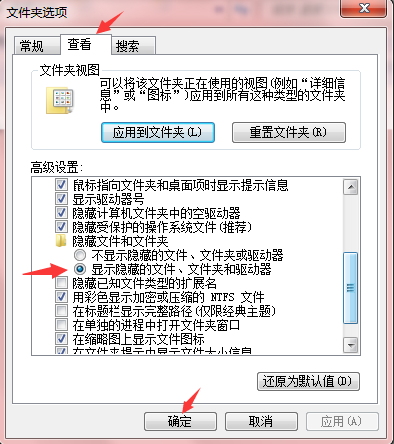Switch to the 常规 tab
The height and width of the screenshot is (444, 394).
32,46
